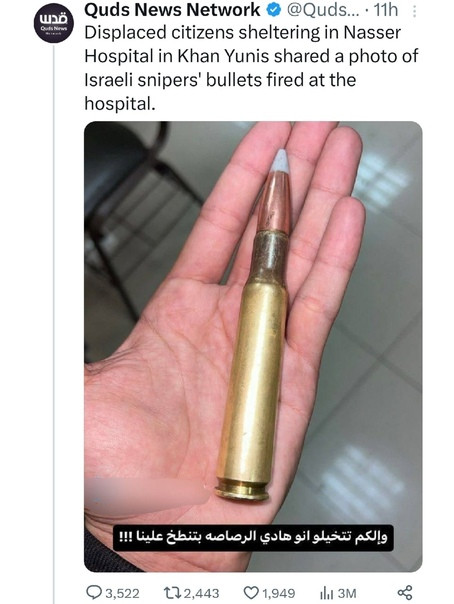Click the 3,522 replies count

pos(122,593)
